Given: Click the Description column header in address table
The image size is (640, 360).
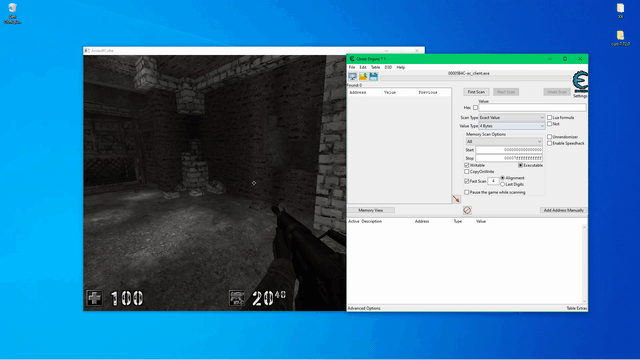Looking at the screenshot, I should [x=371, y=221].
